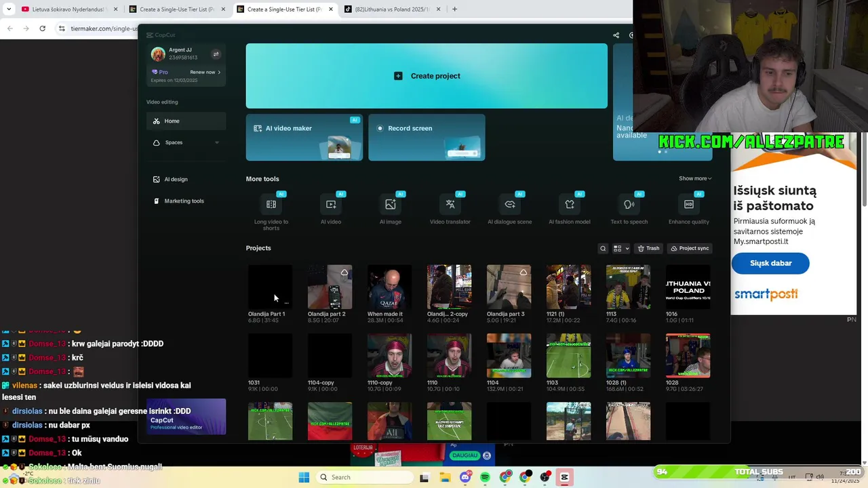Open the project view layout dropdown
This screenshot has height=488, width=868.
point(621,248)
